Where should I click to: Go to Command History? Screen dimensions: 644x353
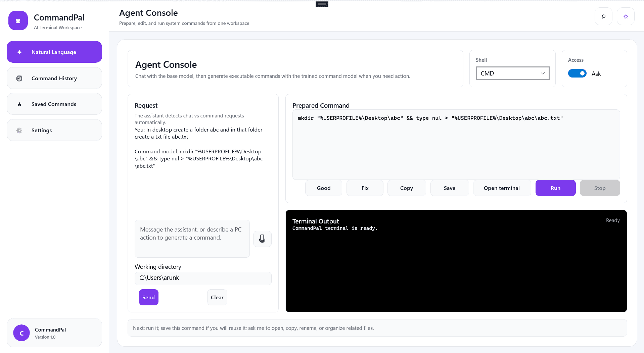click(54, 78)
